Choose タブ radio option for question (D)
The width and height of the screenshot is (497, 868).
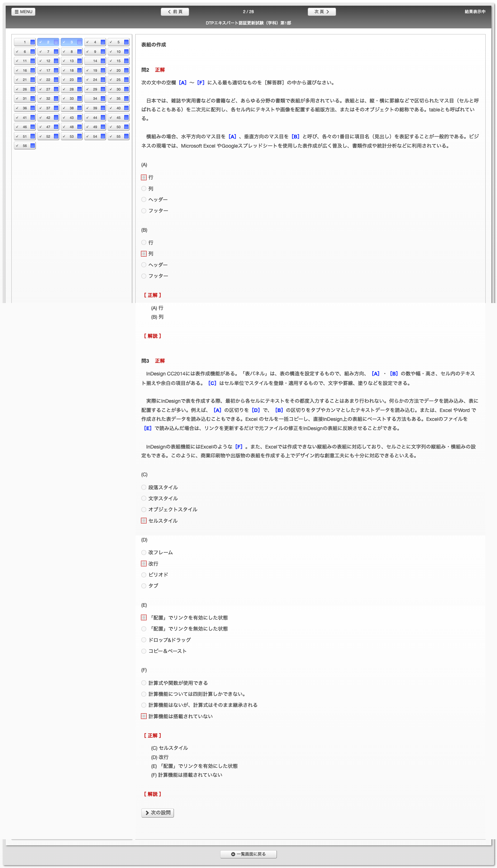pos(144,586)
